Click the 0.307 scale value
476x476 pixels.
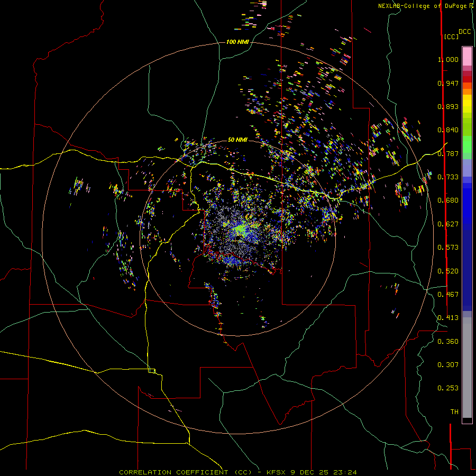448,365
